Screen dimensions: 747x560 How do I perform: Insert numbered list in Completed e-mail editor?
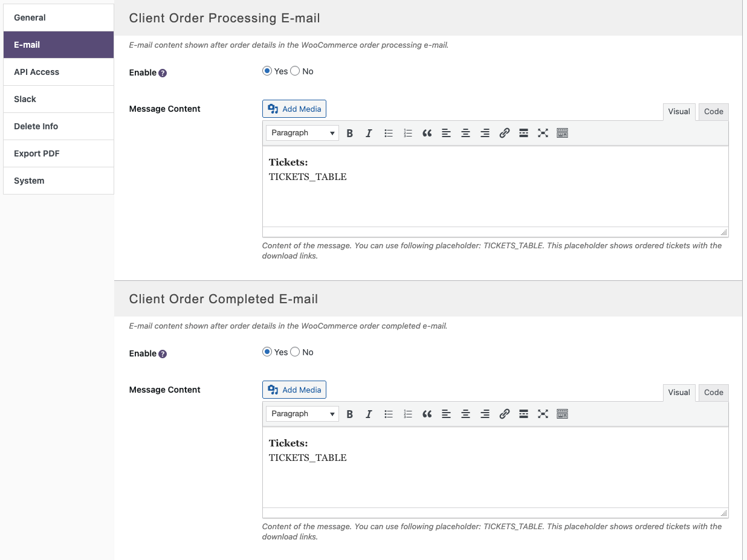pyautogui.click(x=408, y=414)
